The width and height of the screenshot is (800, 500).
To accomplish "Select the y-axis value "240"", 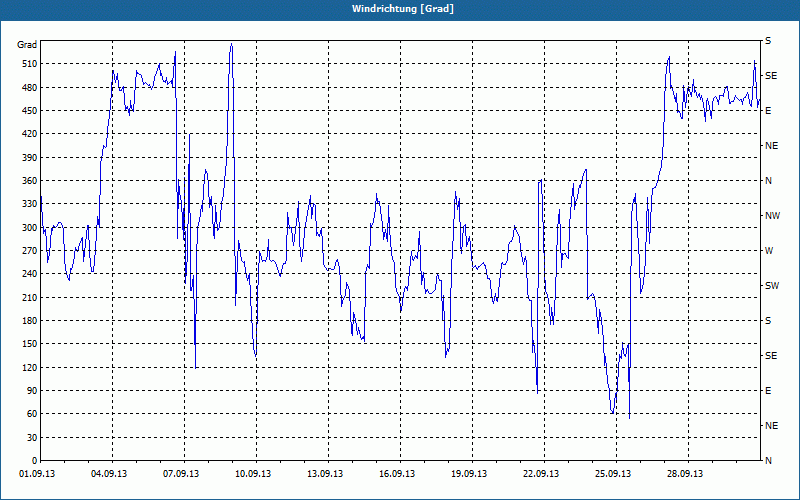I will pyautogui.click(x=30, y=273).
